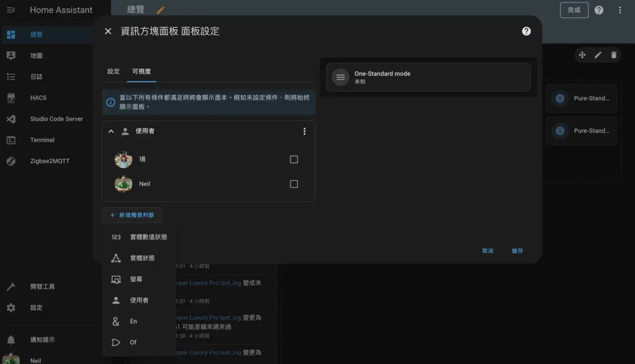Image resolution: width=635 pixels, height=364 pixels.
Task: Check the visibility checkbox for user Neil
Action: click(x=293, y=184)
